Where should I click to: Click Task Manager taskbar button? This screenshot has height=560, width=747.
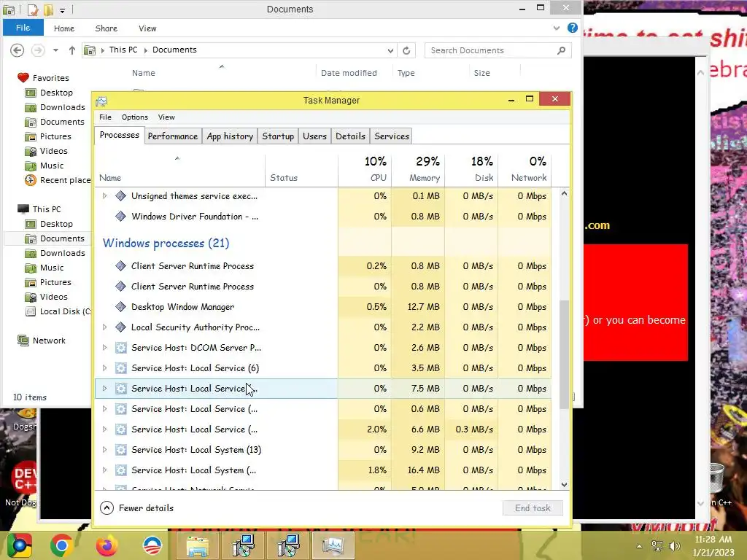click(x=333, y=545)
